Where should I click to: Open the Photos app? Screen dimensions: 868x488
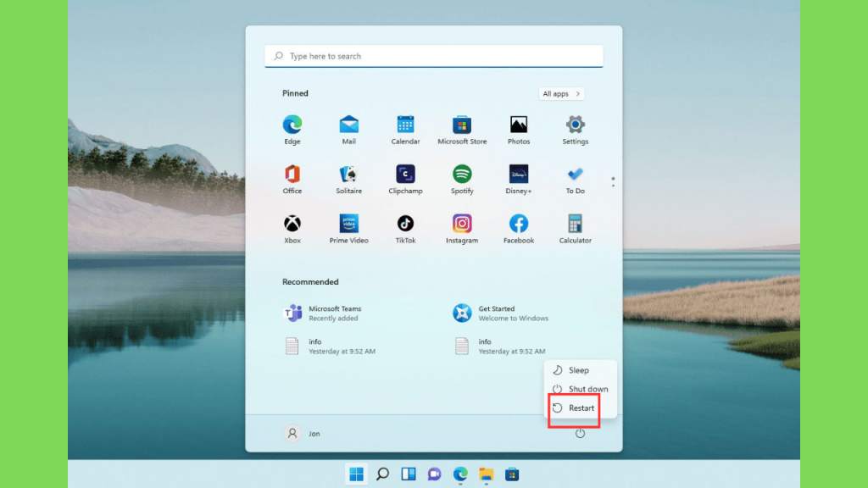point(519,130)
